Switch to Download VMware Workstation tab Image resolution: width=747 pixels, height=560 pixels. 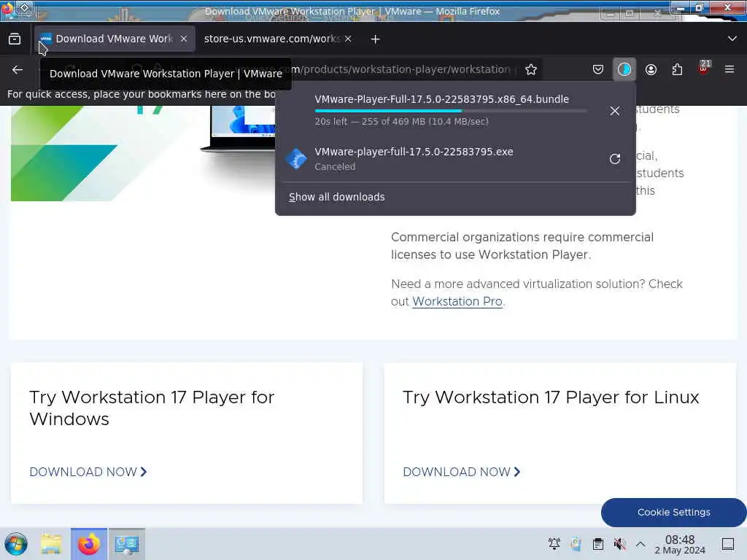point(115,39)
